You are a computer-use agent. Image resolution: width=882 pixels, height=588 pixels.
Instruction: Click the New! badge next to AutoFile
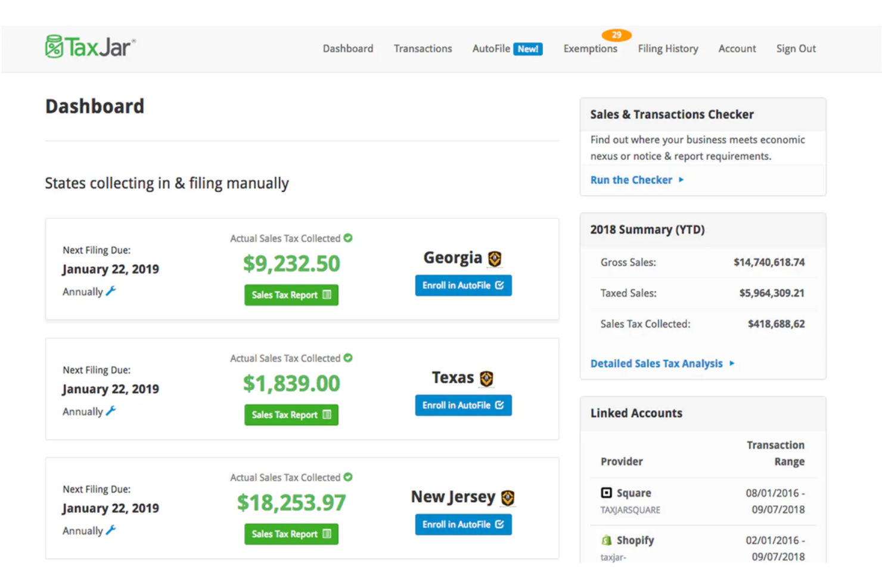coord(528,49)
